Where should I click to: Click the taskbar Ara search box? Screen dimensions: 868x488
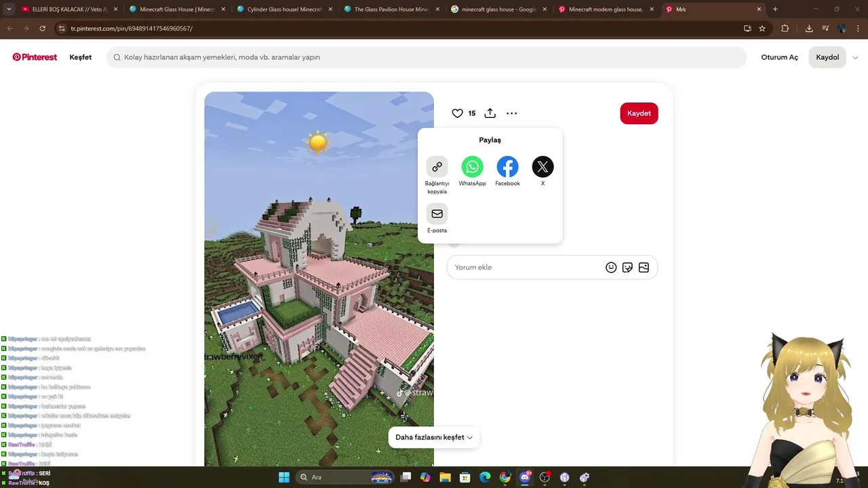pos(346,477)
